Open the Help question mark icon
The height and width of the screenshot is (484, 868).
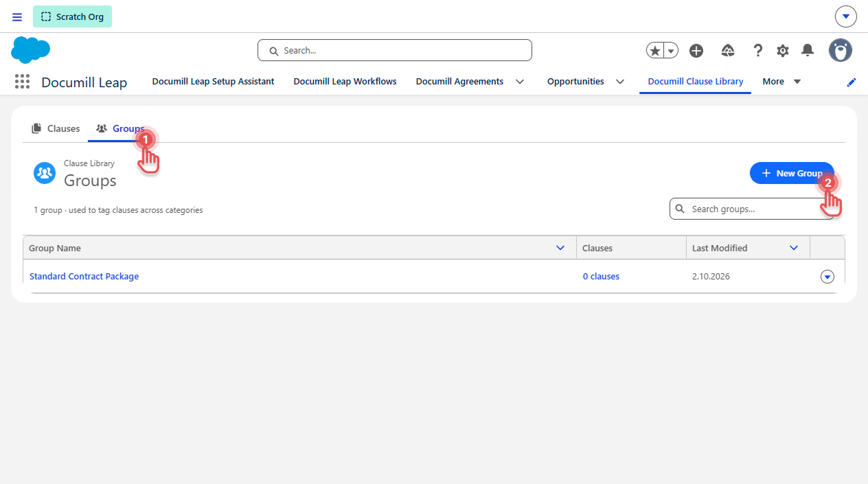(758, 50)
